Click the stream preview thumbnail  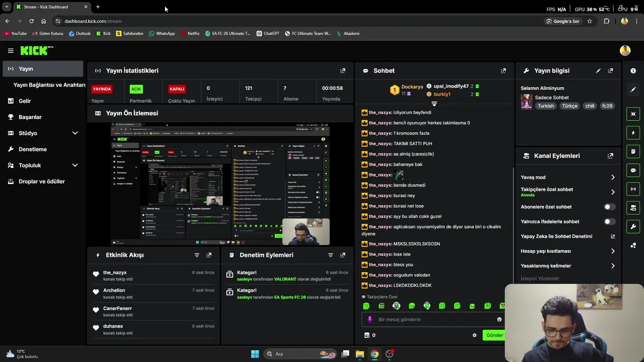(x=220, y=184)
